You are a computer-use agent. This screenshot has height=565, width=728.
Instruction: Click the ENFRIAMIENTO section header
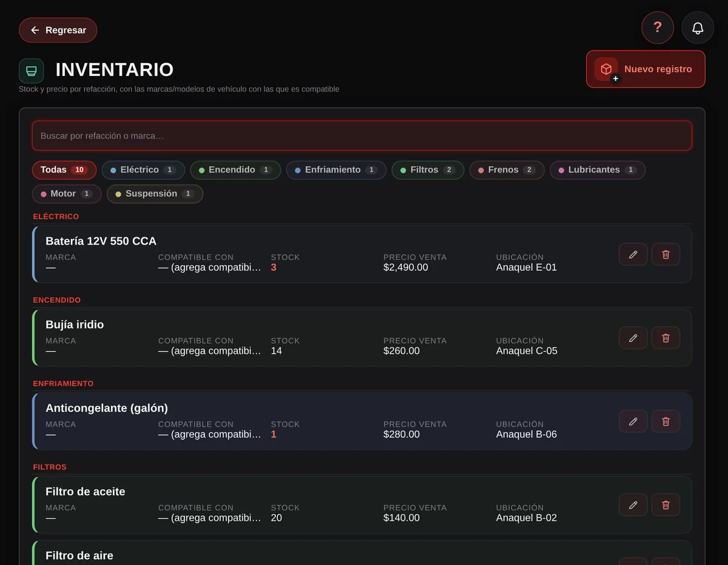[x=63, y=384]
